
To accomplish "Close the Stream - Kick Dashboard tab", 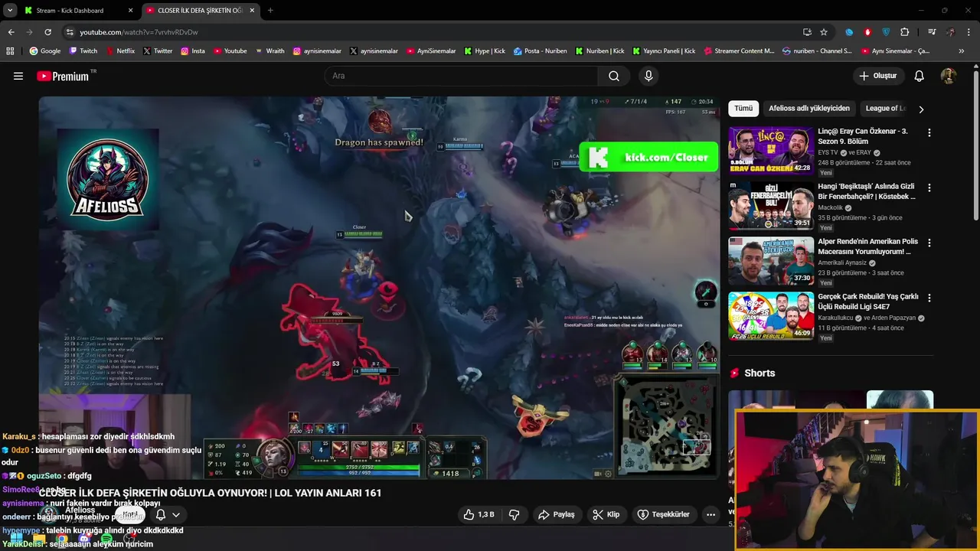I will click(131, 11).
